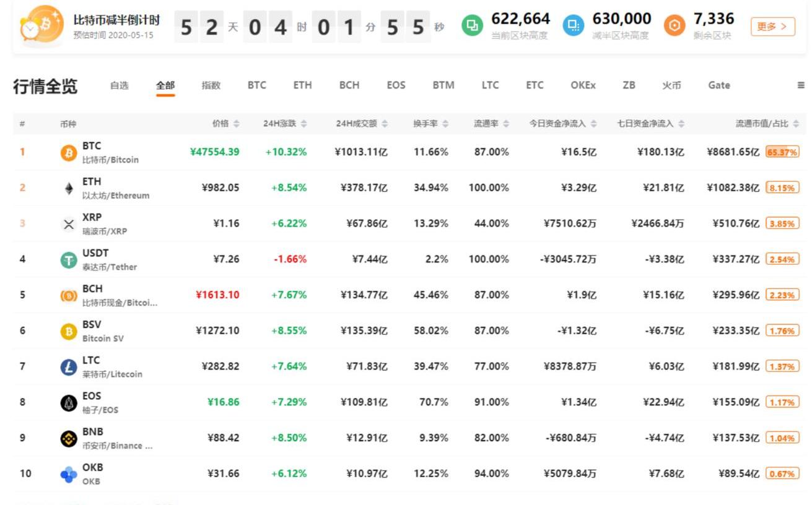Click the green current block height icon
Image resolution: width=812 pixels, height=505 pixels.
click(x=473, y=25)
